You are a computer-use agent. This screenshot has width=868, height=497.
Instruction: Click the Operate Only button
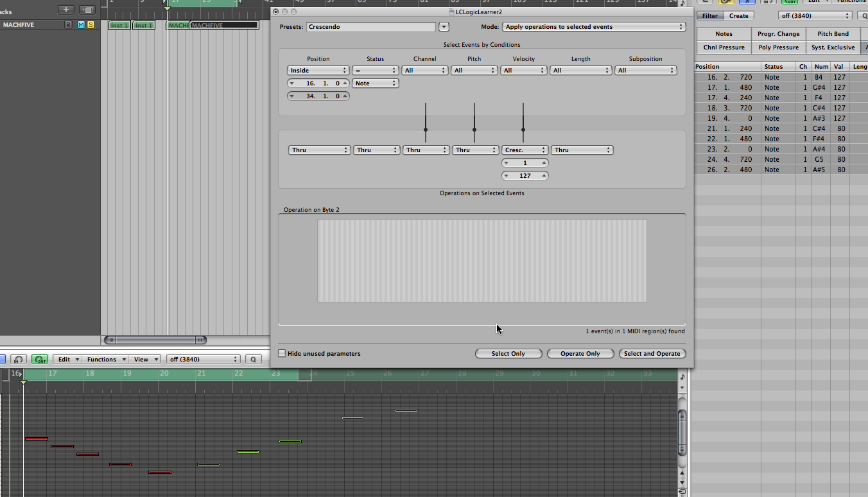(580, 354)
